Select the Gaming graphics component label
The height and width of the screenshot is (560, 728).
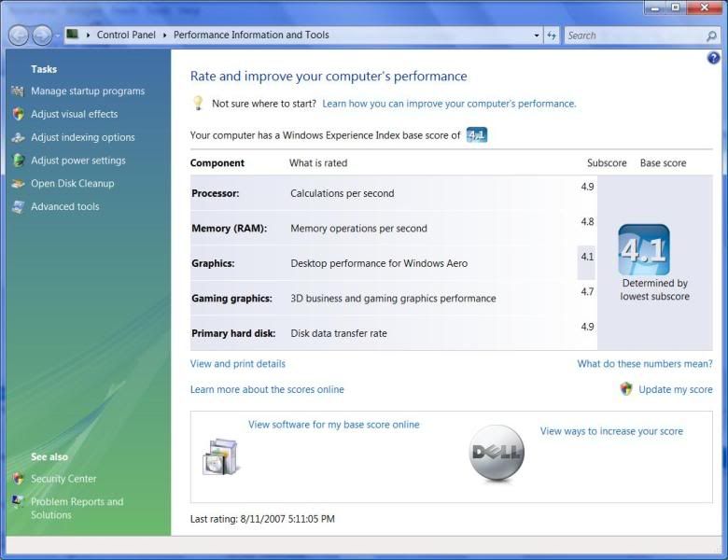pos(231,299)
